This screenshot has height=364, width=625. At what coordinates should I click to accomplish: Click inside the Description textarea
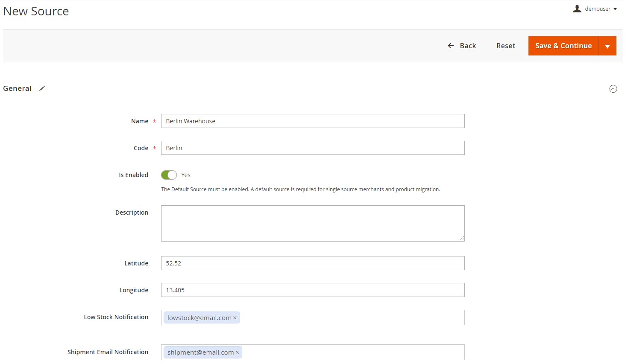coord(312,223)
